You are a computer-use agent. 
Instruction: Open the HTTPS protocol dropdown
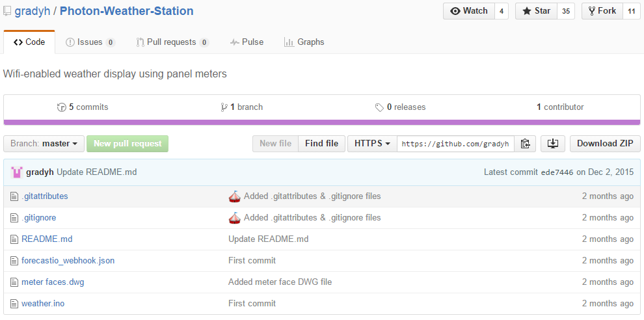coord(372,143)
